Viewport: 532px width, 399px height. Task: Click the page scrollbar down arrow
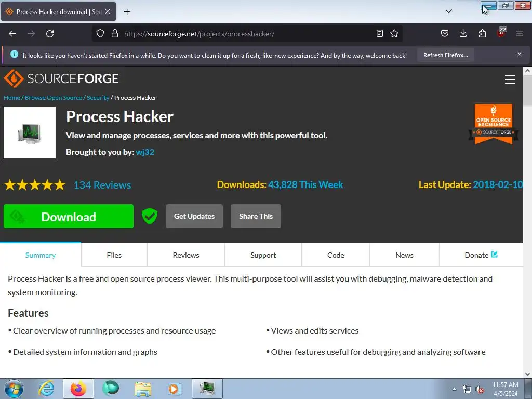[x=527, y=374]
